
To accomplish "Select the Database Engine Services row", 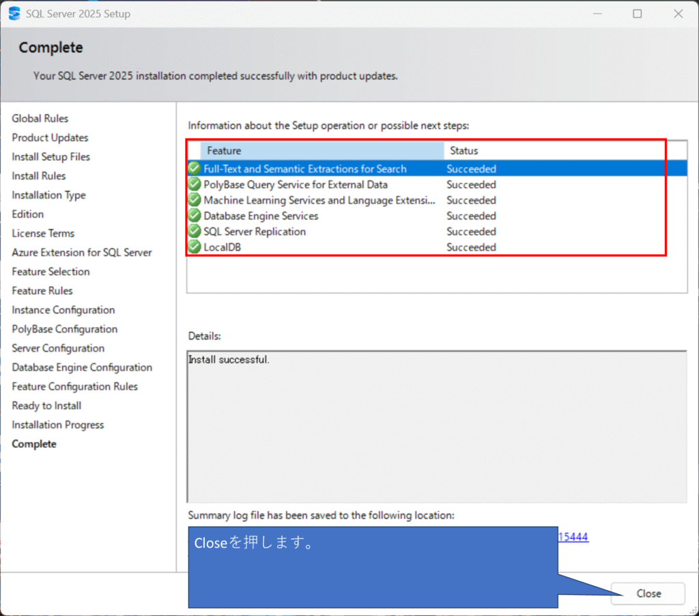I will [x=437, y=215].
